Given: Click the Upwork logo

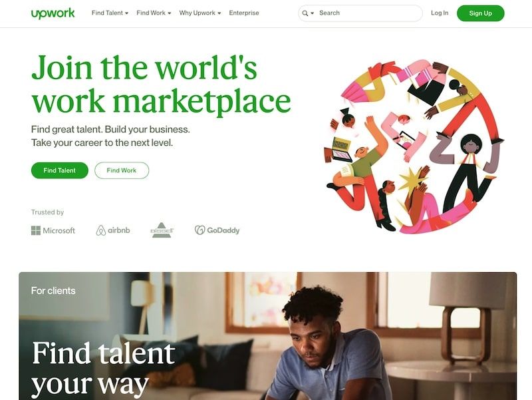Looking at the screenshot, I should [53, 13].
